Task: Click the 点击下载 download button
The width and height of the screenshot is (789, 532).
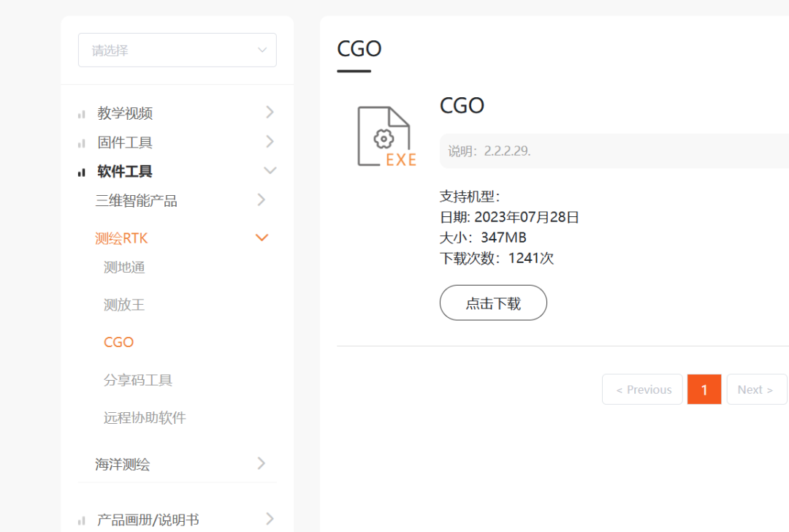Action: [493, 303]
